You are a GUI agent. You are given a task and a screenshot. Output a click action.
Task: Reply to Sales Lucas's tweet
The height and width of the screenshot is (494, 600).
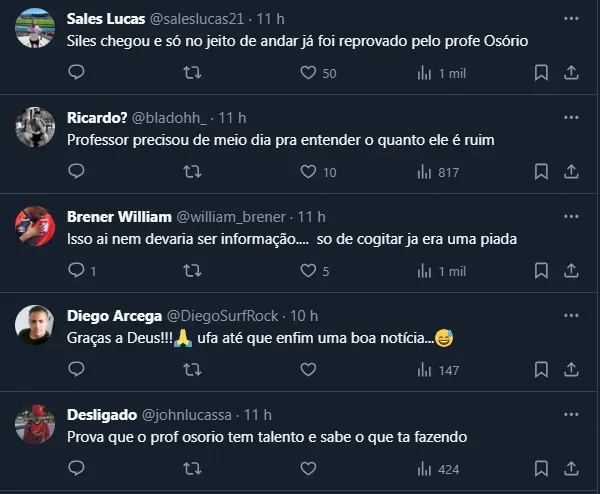coord(77,73)
